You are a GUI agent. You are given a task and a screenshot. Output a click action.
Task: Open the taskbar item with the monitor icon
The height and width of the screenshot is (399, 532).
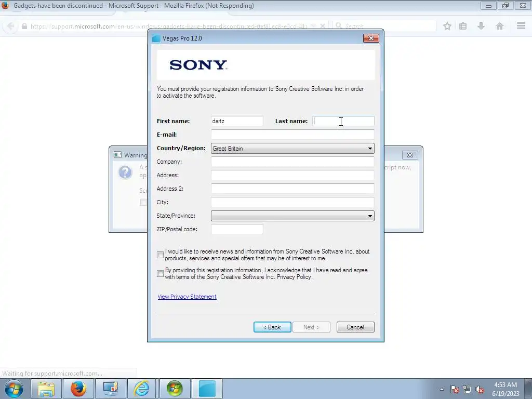110,389
